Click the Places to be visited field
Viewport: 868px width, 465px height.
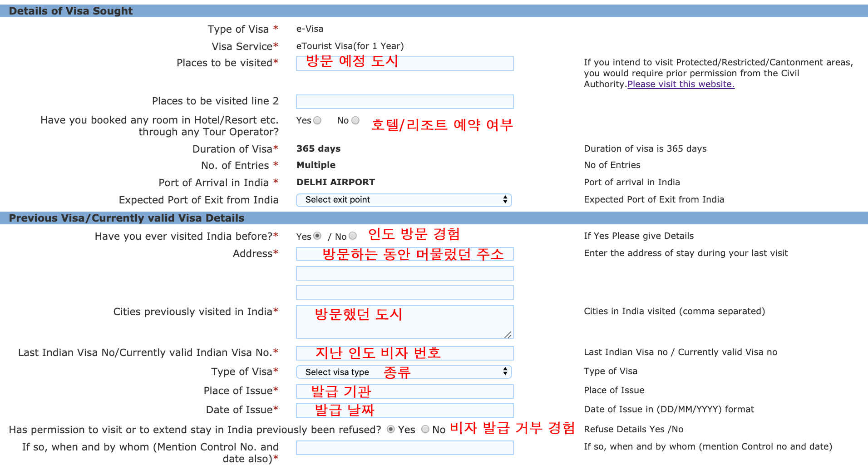[405, 64]
